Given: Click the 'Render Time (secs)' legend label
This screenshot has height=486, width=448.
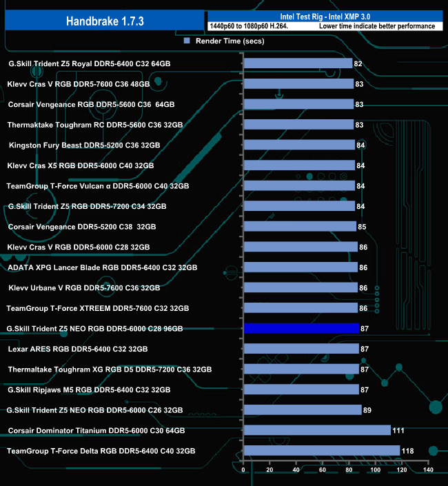Looking at the screenshot, I should [x=230, y=41].
